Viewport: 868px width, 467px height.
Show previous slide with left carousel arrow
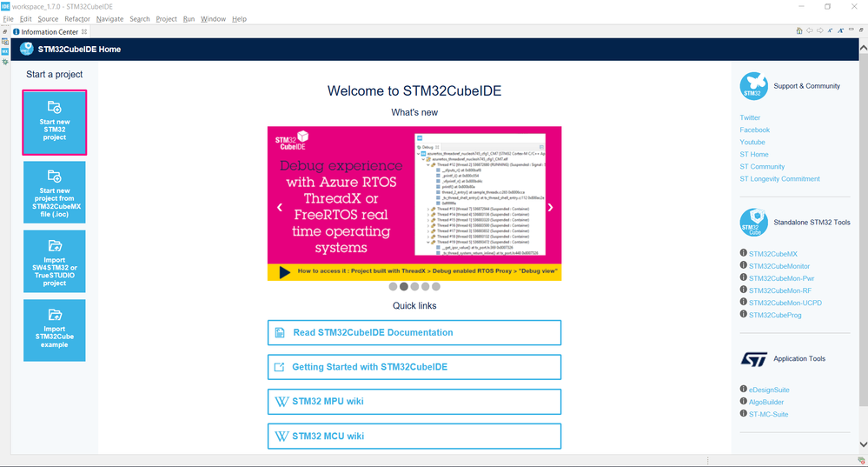[x=280, y=207]
